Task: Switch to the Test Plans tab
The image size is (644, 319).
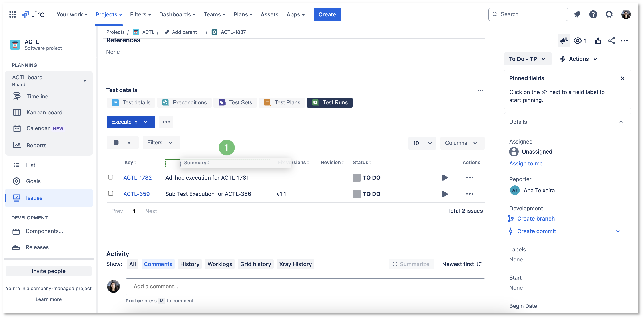Action: [x=282, y=102]
